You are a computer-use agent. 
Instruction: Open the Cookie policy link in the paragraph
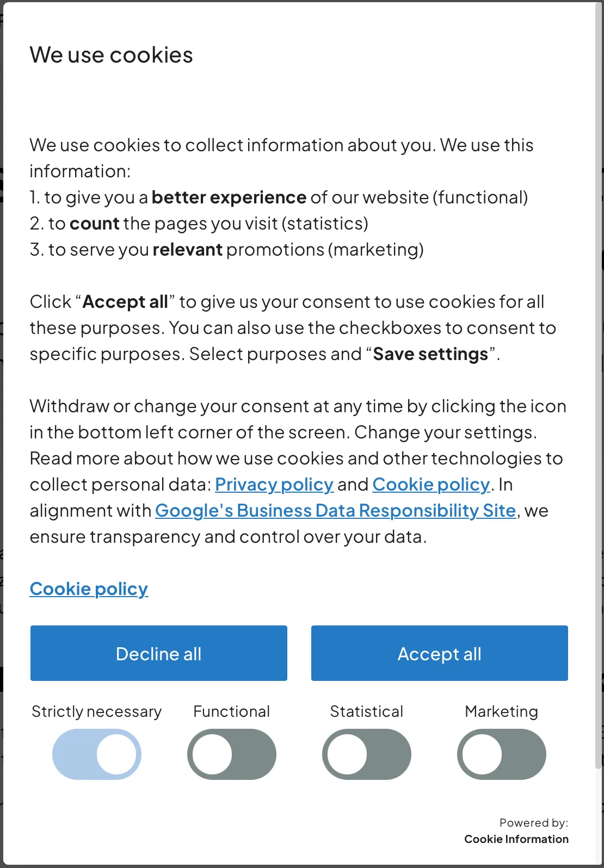coord(431,484)
